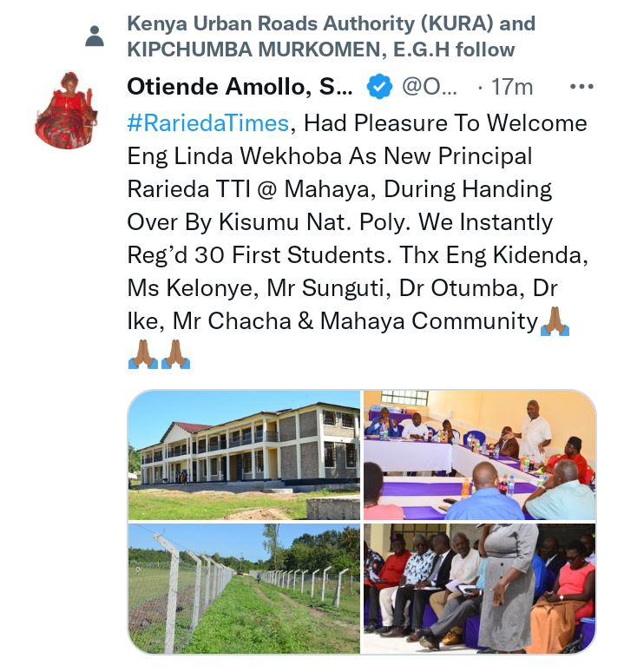Image resolution: width=624 pixels, height=672 pixels.
Task: Open the meeting room table photo
Action: 480,455
